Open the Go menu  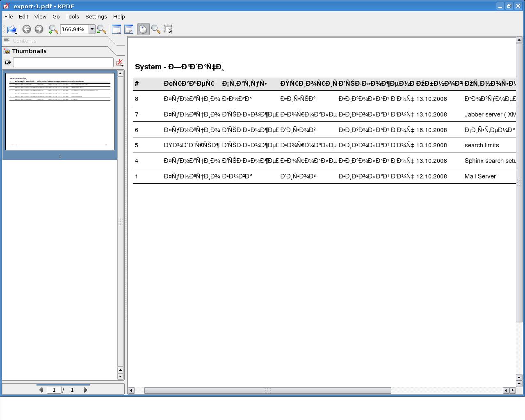click(x=56, y=17)
